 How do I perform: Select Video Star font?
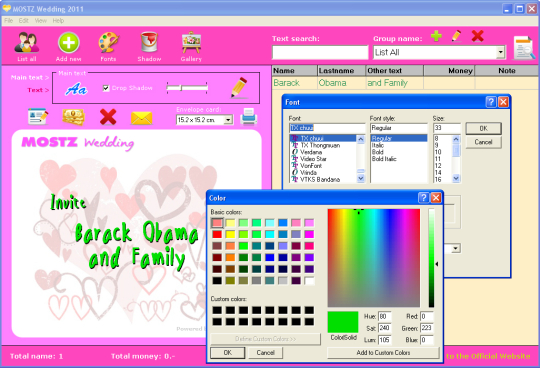[x=313, y=159]
